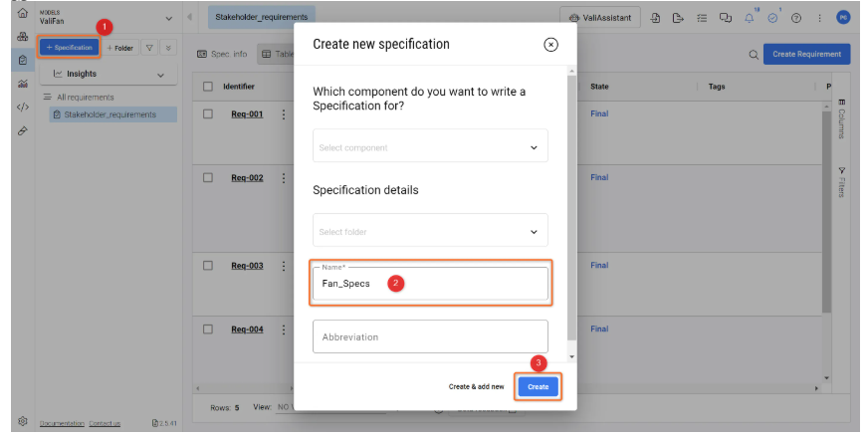Close the Create new specification dialog
The width and height of the screenshot is (868, 436).
550,45
